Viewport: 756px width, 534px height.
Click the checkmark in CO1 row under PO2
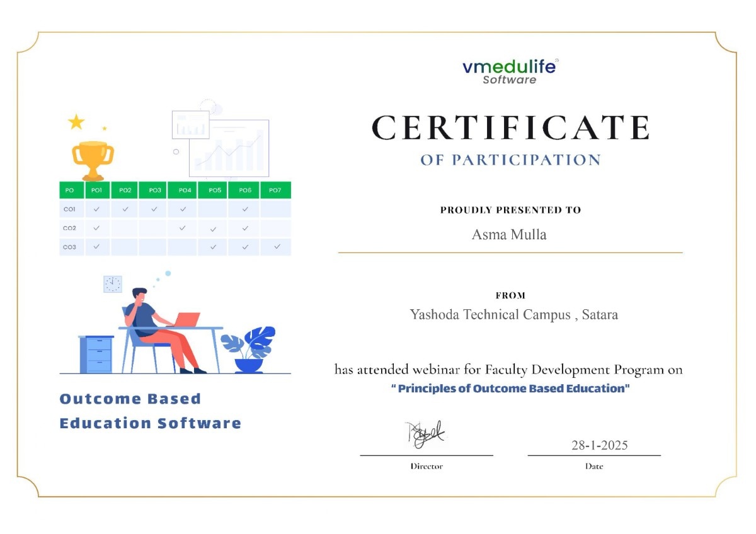[125, 209]
